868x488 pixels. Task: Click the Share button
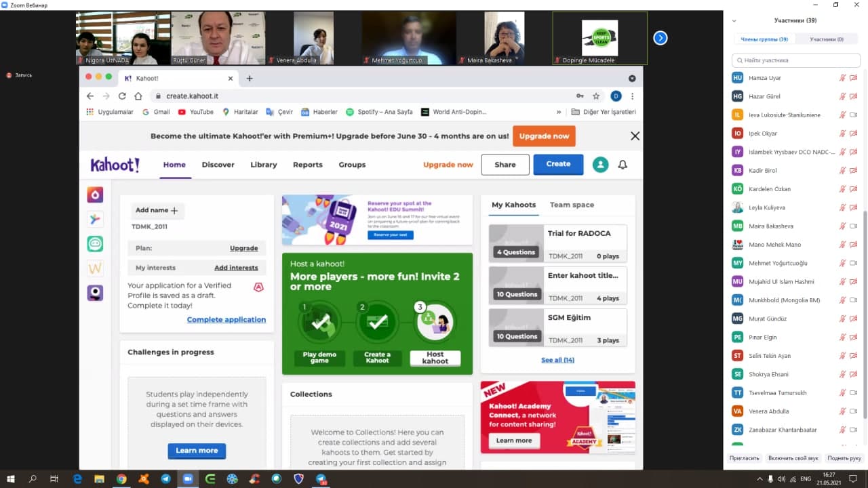click(505, 164)
